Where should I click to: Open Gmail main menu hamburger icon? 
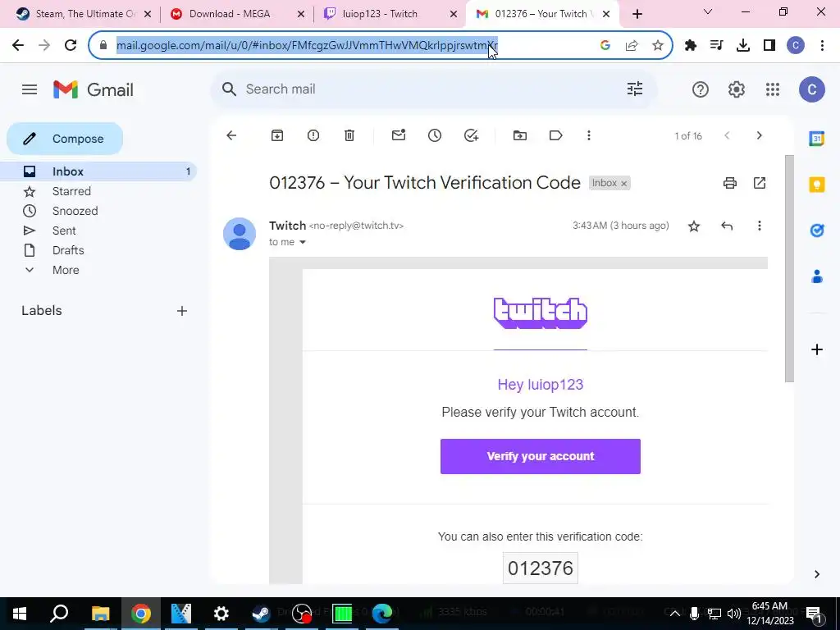coord(30,89)
